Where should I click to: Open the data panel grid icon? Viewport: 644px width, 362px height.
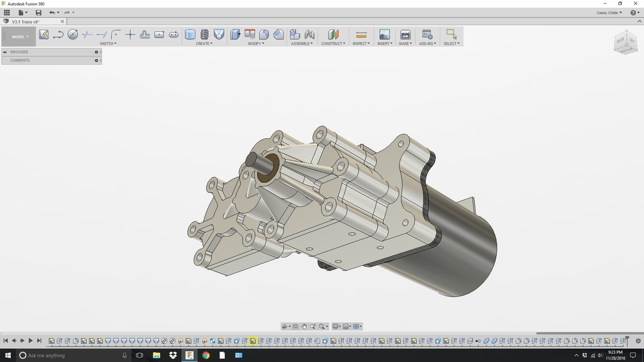pyautogui.click(x=7, y=13)
